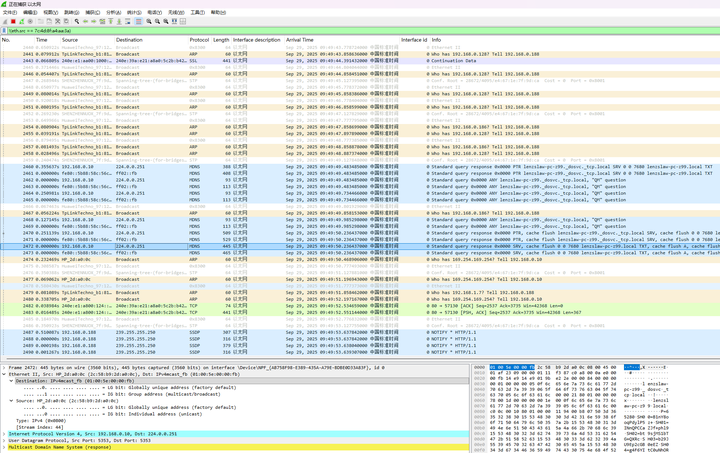Screen dimensions: 720x453
Task: Expand Internet Protocol Version 4 details
Action: point(3,434)
